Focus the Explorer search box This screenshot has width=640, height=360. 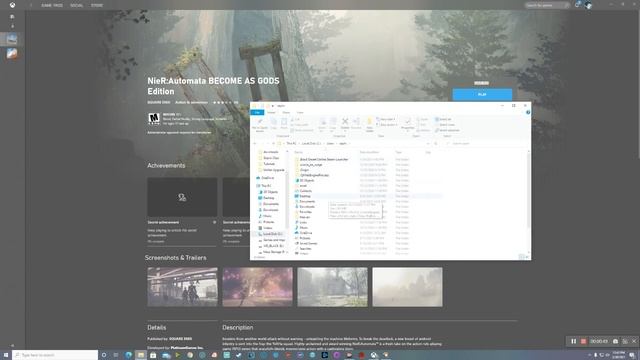(486, 143)
